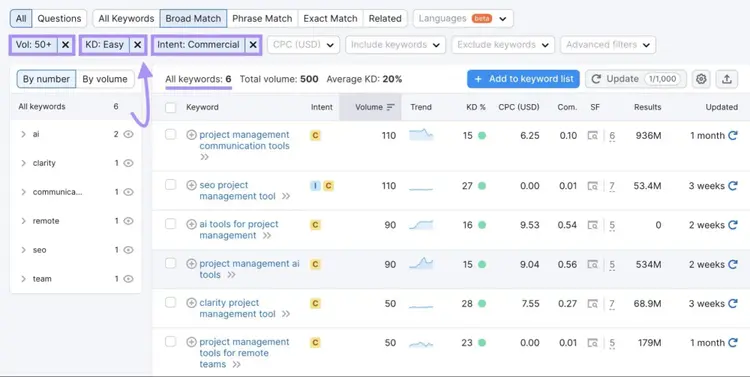Screen dimensions: 750x377
Task: Switch to the All Keywords match tab
Action: tap(126, 19)
